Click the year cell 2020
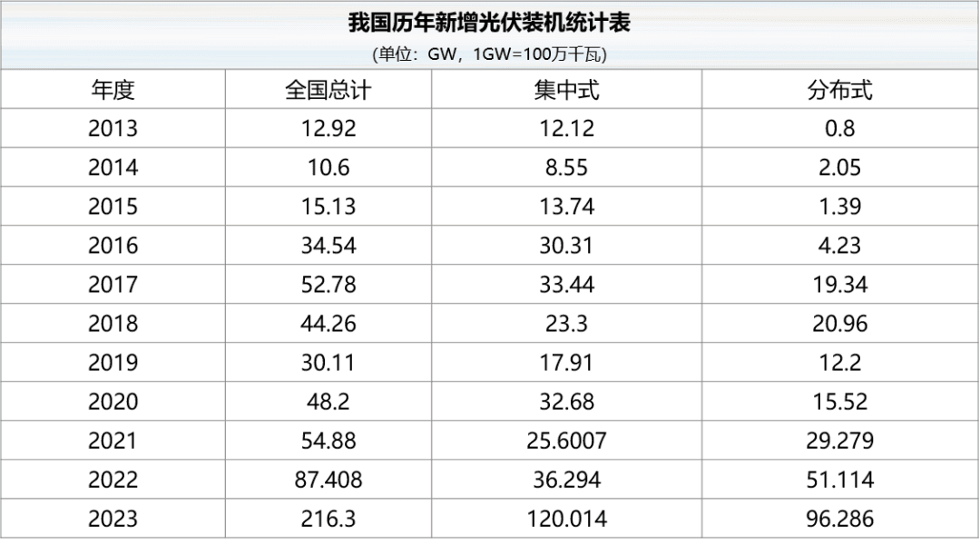 click(113, 402)
